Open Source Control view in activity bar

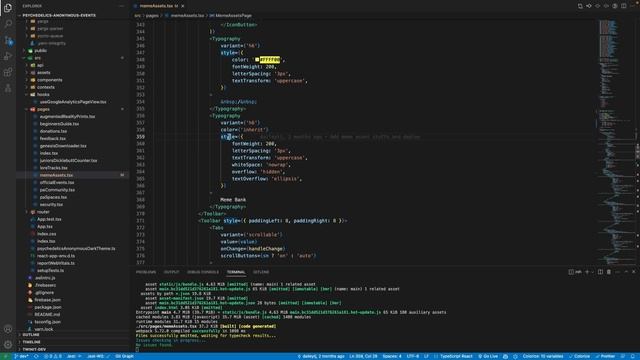tap(8, 40)
